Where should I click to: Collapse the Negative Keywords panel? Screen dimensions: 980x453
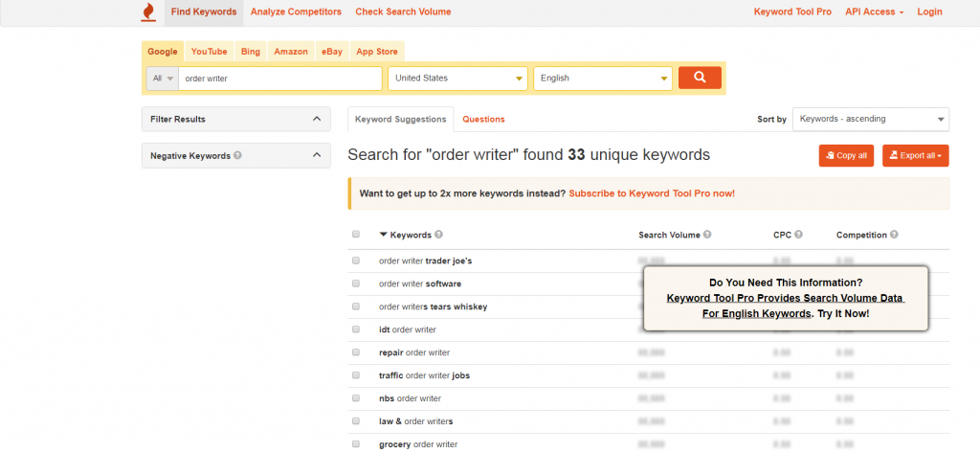pos(236,156)
